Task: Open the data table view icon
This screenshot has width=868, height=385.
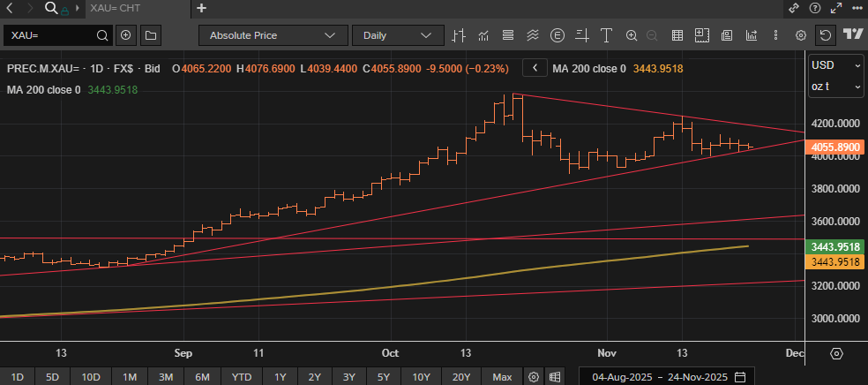Action: [x=677, y=35]
